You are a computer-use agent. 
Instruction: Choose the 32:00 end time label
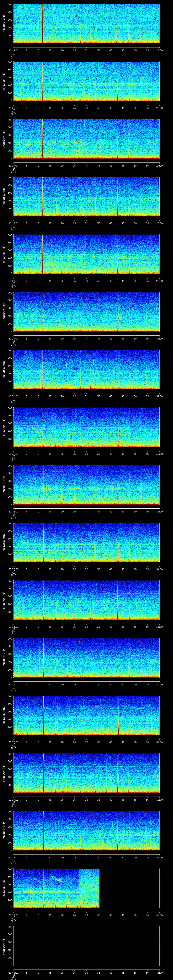tap(159, 454)
